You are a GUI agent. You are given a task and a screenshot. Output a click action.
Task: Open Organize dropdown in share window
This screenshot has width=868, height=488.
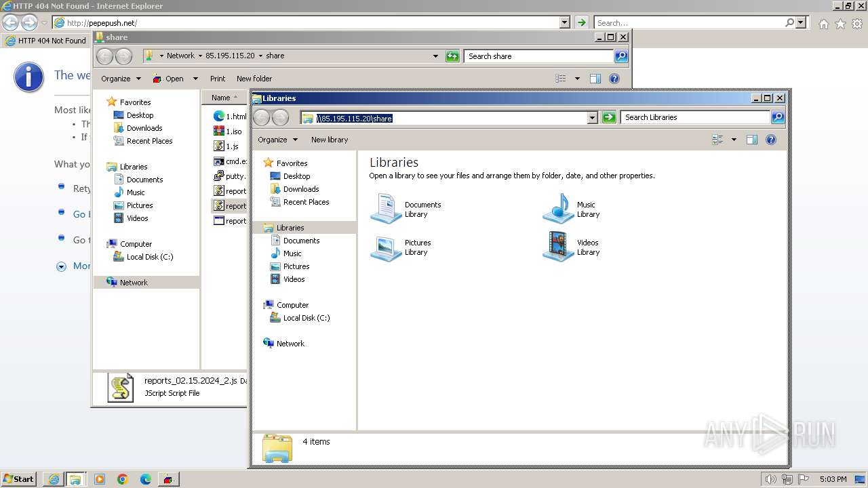click(121, 79)
